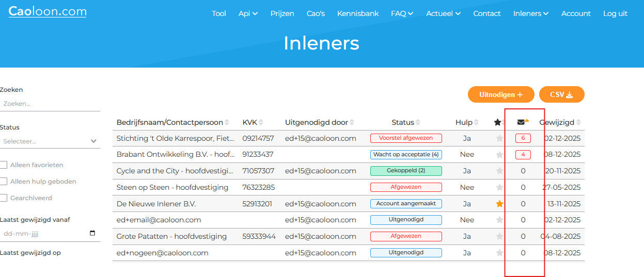The width and height of the screenshot is (644, 277).
Task: Click the Zoeken search field
Action: click(50, 104)
